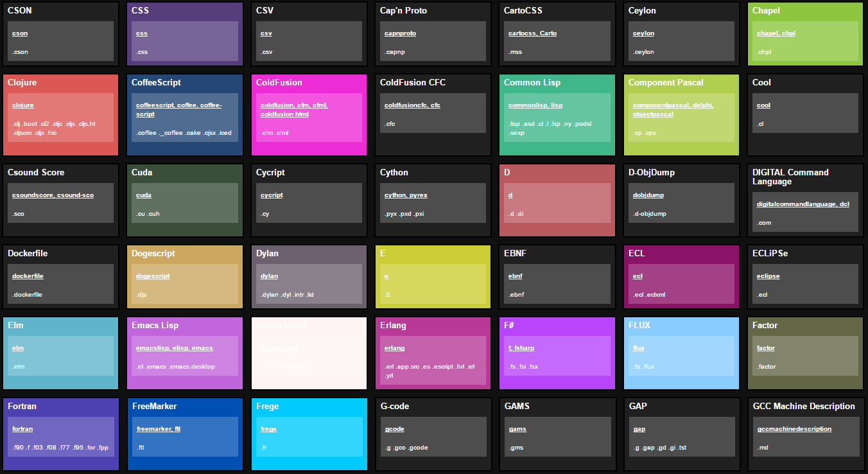This screenshot has width=868, height=474.
Task: Click the 'cool' link
Action: [763, 105]
